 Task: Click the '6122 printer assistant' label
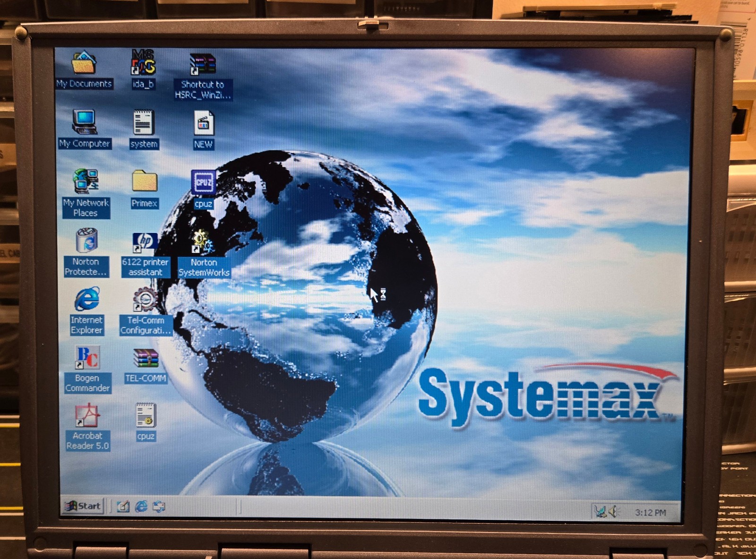pos(145,267)
